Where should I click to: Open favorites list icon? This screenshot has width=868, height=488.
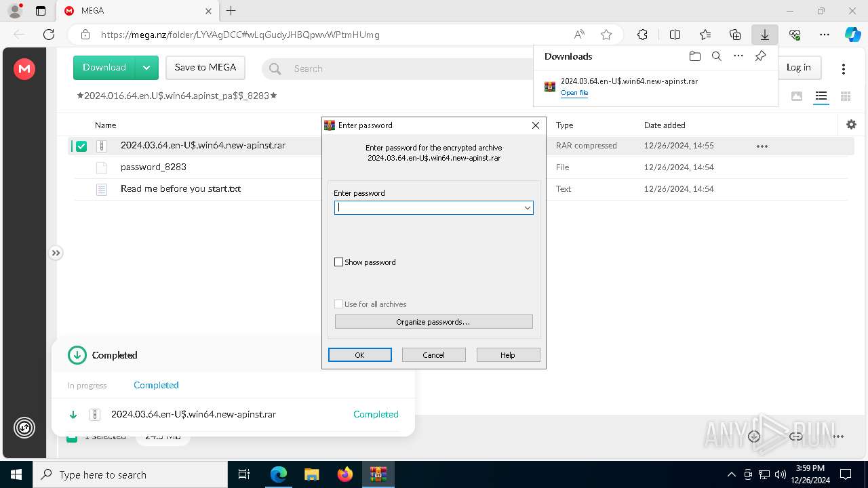(x=705, y=35)
